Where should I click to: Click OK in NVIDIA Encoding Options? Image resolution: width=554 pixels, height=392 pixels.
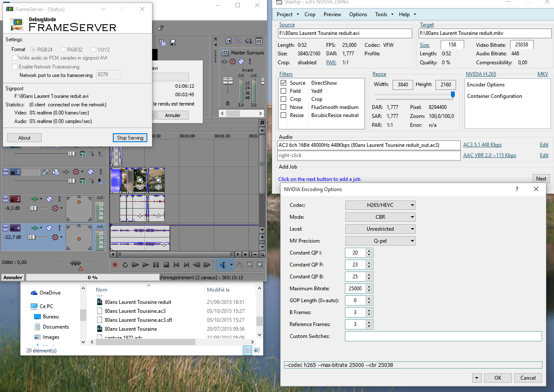click(498, 378)
